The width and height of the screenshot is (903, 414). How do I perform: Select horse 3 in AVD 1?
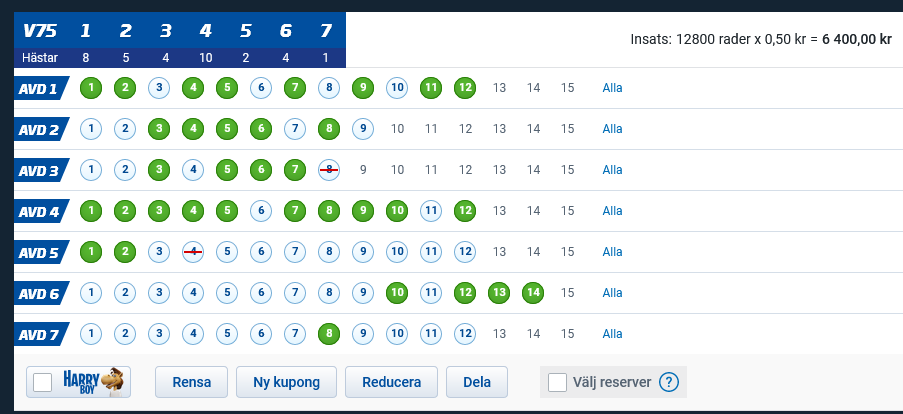click(x=159, y=88)
